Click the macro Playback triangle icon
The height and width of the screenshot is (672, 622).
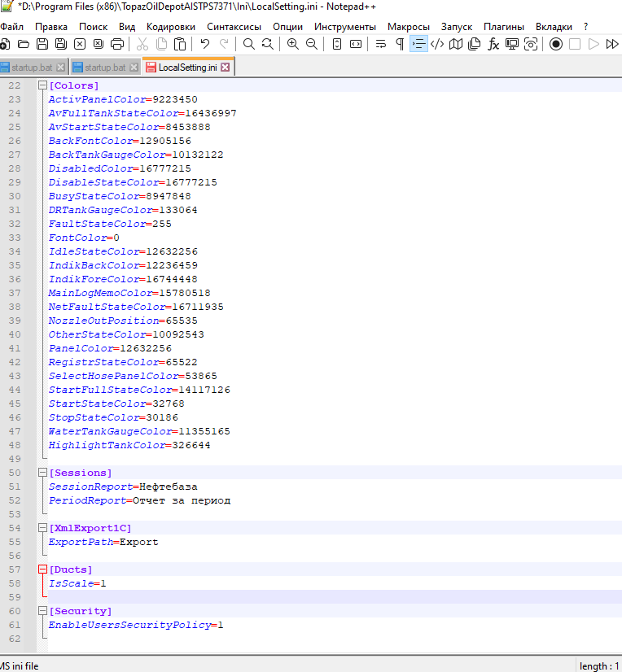[594, 44]
